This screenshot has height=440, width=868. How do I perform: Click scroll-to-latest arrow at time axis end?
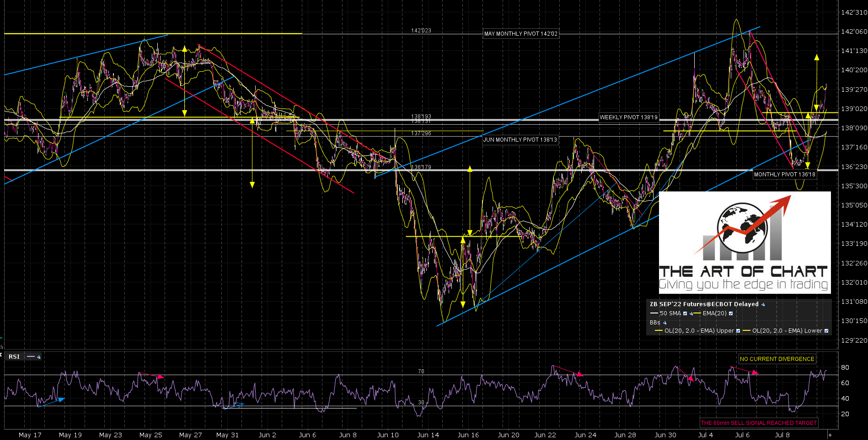coord(830,435)
